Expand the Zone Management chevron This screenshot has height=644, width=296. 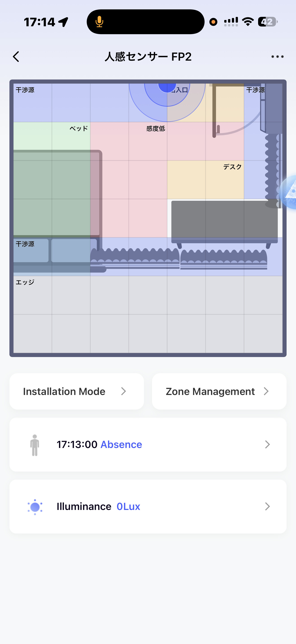[x=266, y=391]
